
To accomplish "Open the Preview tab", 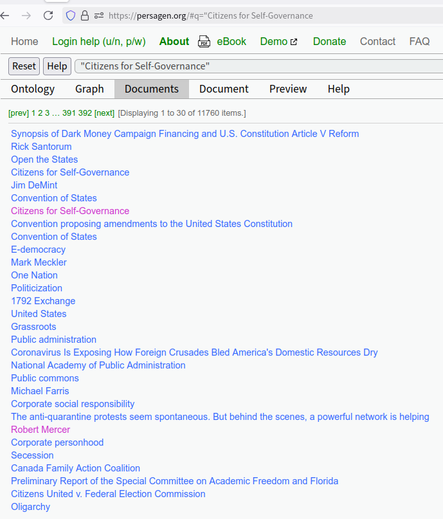I will (x=288, y=89).
